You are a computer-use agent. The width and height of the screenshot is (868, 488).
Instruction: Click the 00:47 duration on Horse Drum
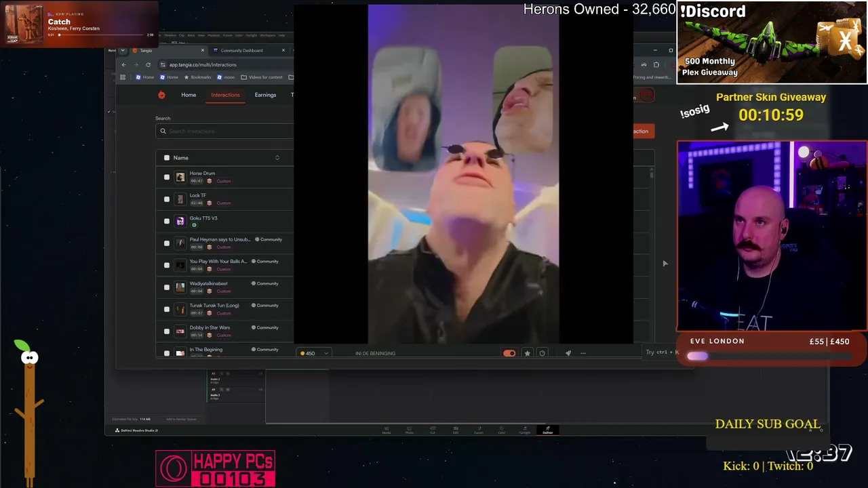tap(197, 181)
